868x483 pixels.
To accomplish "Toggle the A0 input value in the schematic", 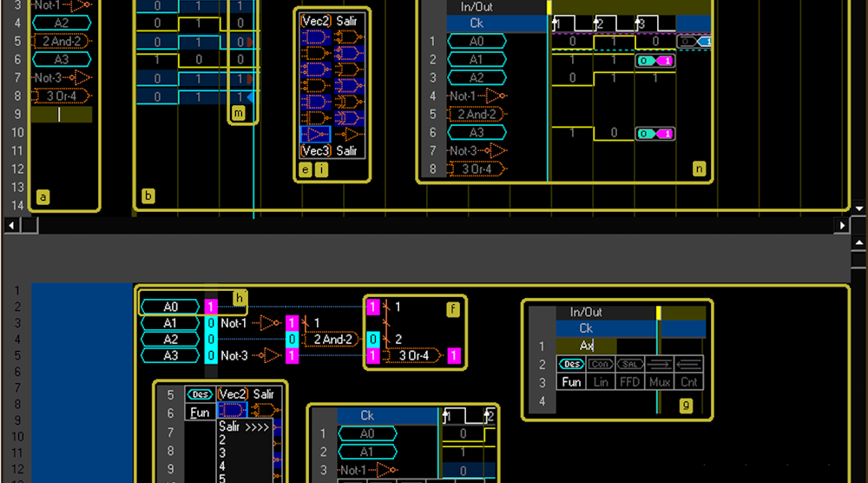I will [210, 307].
